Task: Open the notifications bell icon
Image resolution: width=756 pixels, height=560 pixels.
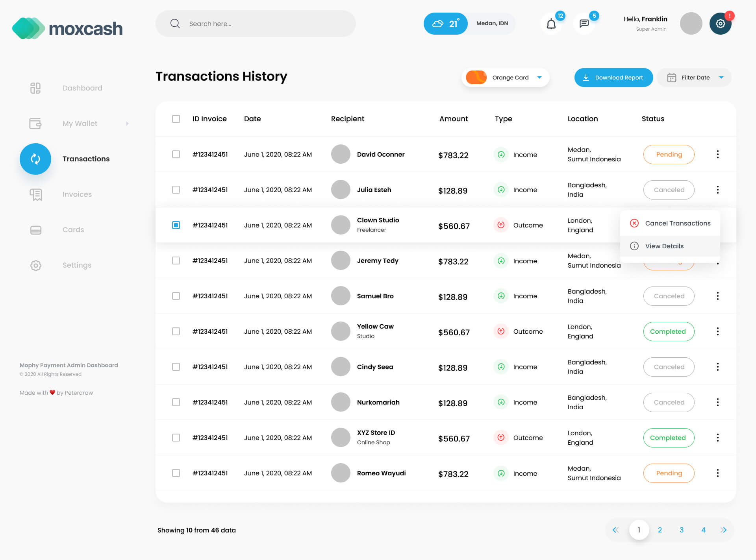Action: (x=551, y=24)
